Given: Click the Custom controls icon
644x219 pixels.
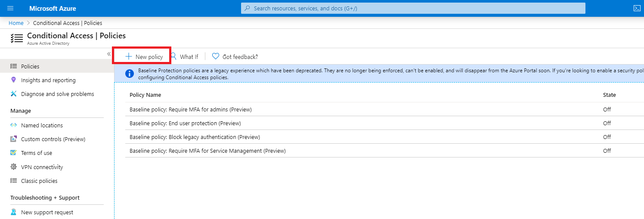Looking at the screenshot, I should [13, 139].
